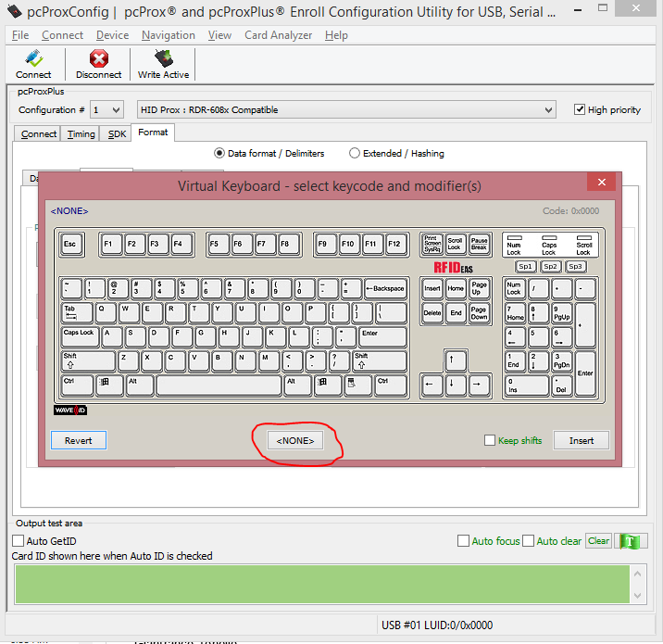Select the spacebar on virtual keyboard
Viewport: 663px width, 644px height.
[219, 385]
